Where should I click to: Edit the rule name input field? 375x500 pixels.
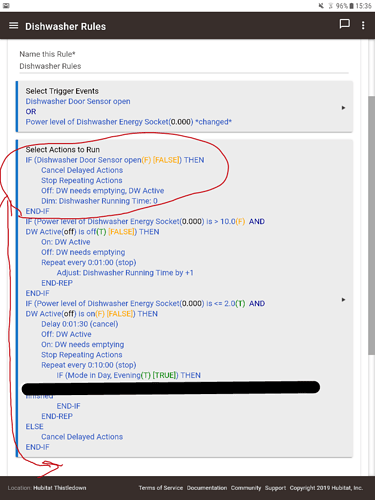(x=184, y=66)
